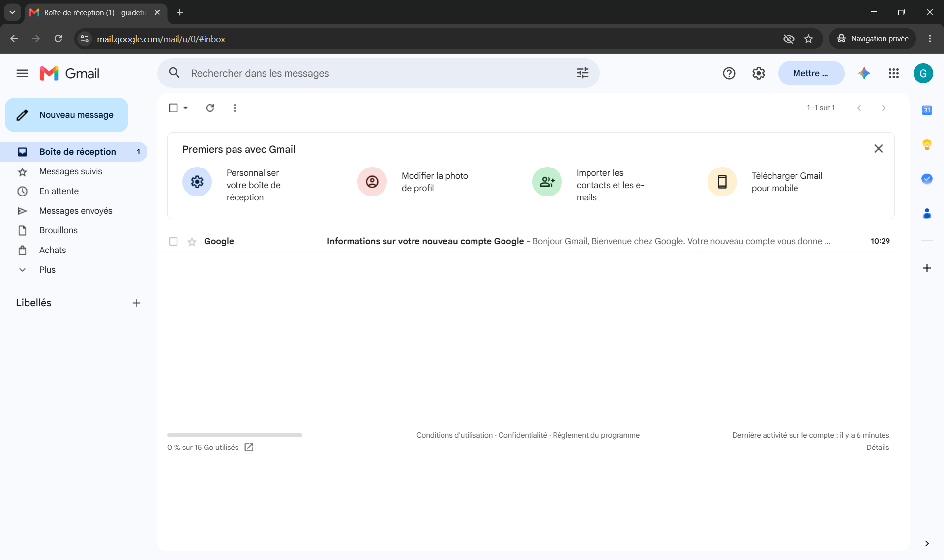
Task: Tick the select-all messages checkbox
Action: (173, 108)
